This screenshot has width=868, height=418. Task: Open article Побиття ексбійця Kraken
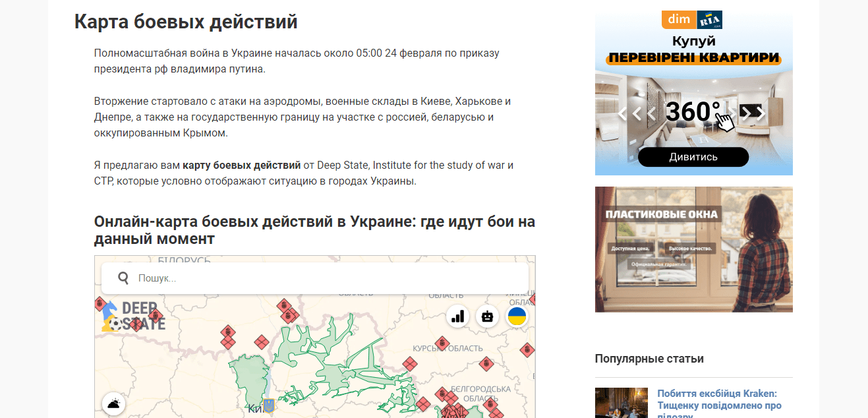[719, 404]
